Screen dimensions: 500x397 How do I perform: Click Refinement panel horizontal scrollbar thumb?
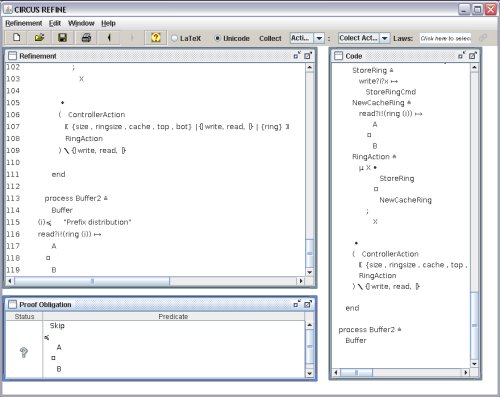pyautogui.click(x=92, y=281)
